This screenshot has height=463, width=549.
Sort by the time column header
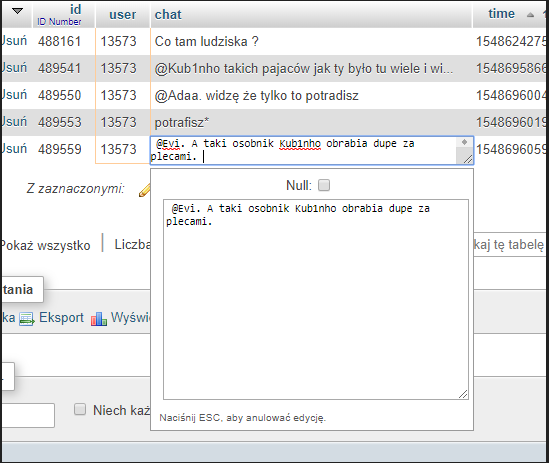click(501, 13)
